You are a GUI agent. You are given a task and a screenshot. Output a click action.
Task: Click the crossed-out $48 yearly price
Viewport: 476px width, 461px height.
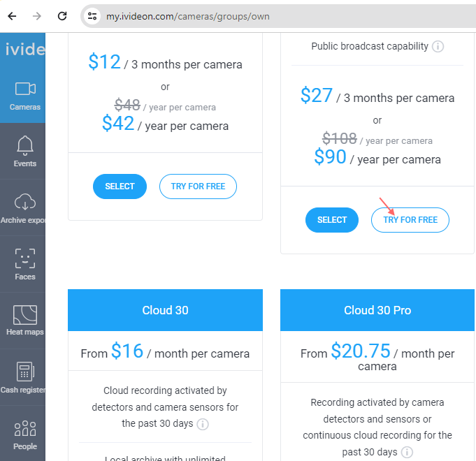127,105
